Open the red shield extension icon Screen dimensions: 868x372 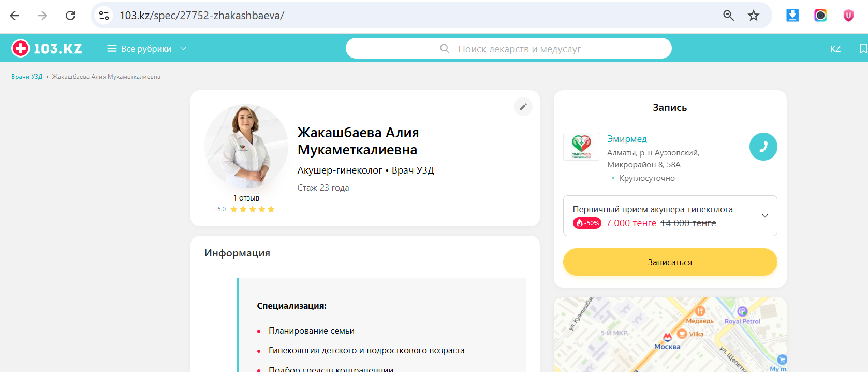pos(848,16)
